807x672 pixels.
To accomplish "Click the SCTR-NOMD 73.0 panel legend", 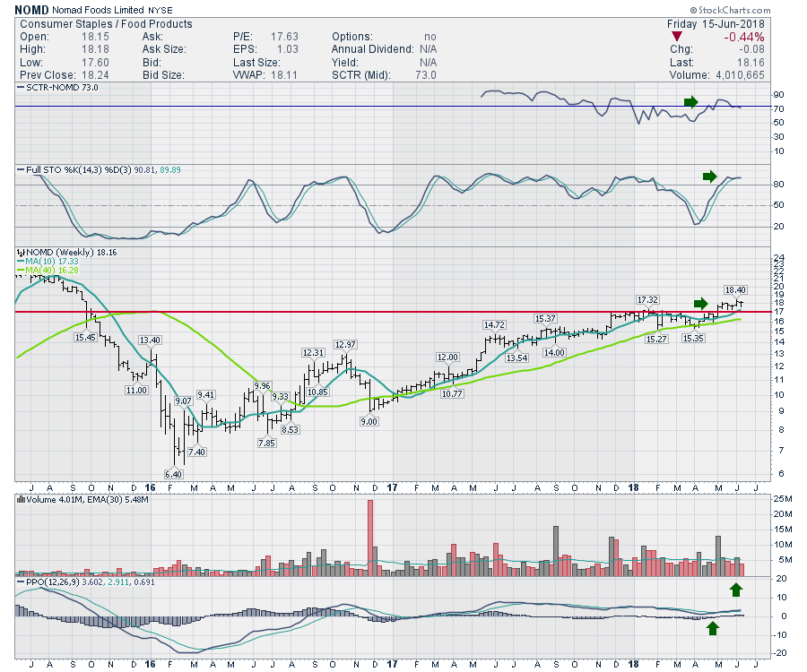I will pyautogui.click(x=57, y=88).
